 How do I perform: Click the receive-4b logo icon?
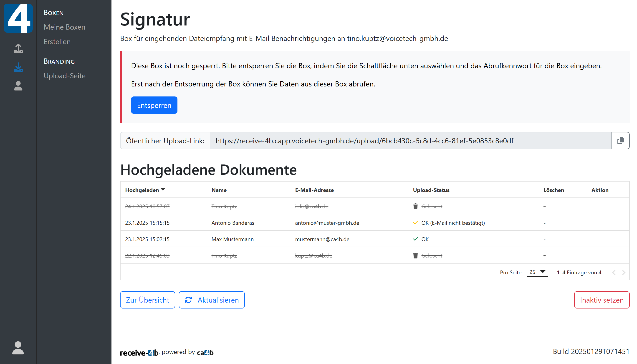click(x=18, y=18)
